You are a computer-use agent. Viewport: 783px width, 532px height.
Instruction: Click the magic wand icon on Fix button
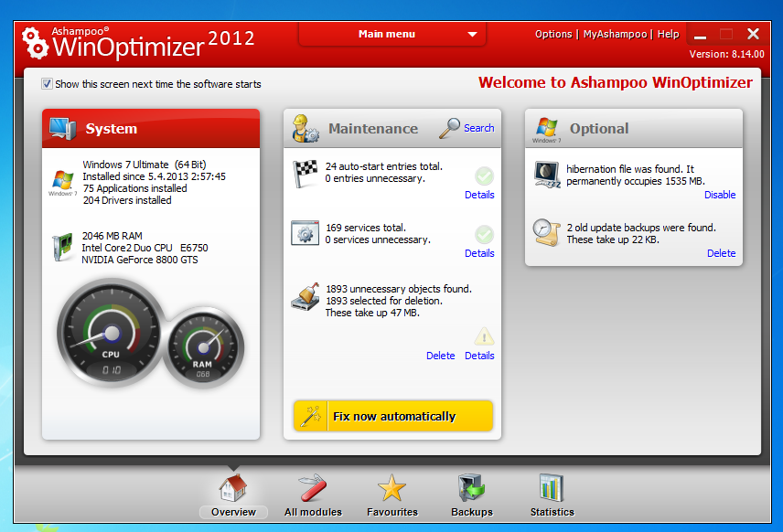click(x=311, y=416)
